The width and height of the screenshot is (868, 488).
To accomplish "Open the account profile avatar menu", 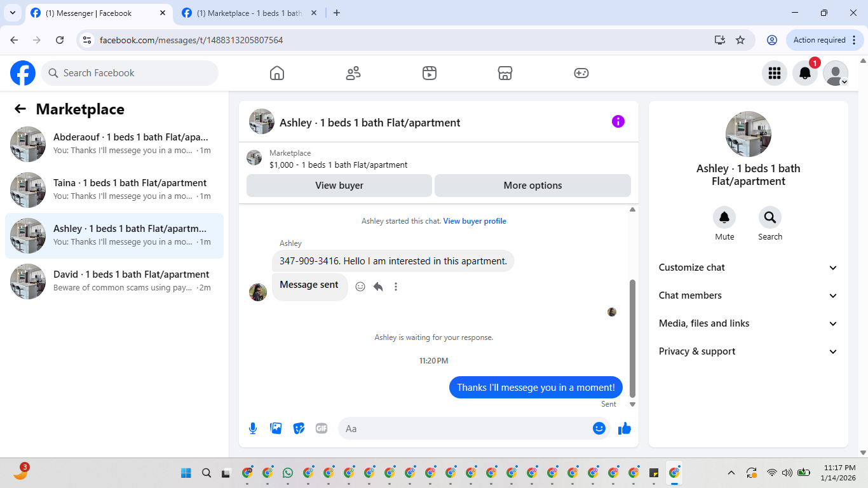I will click(x=836, y=73).
